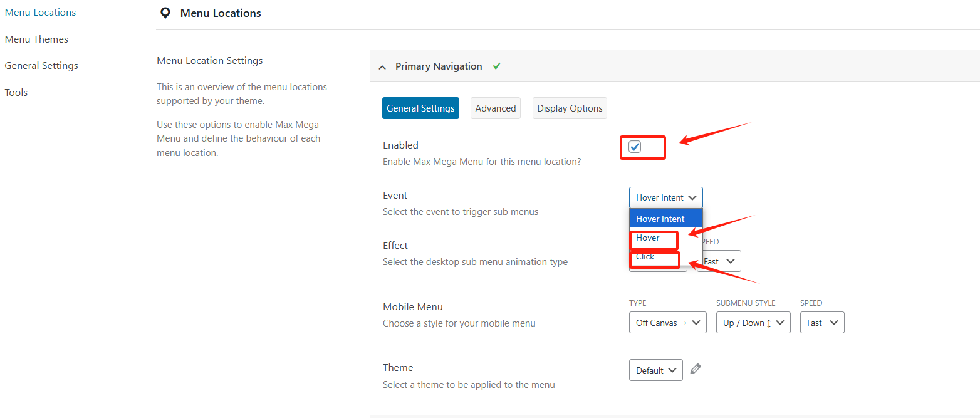Expand Submenu Style dropdown Up / Down
This screenshot has height=418, width=980.
[x=753, y=323]
